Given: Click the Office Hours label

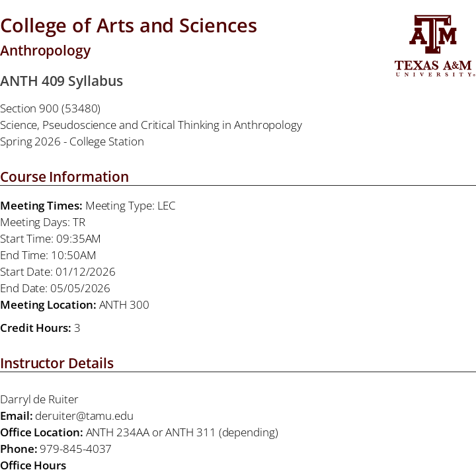Looking at the screenshot, I should click(33, 465).
